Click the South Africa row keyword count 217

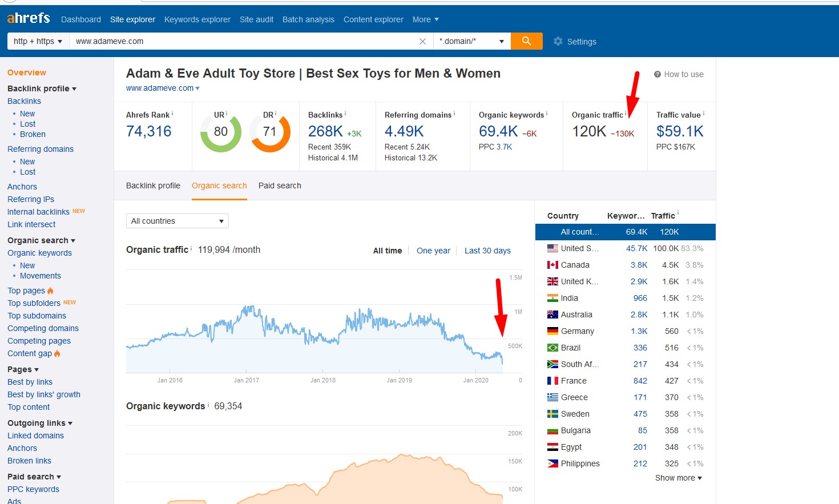[640, 364]
